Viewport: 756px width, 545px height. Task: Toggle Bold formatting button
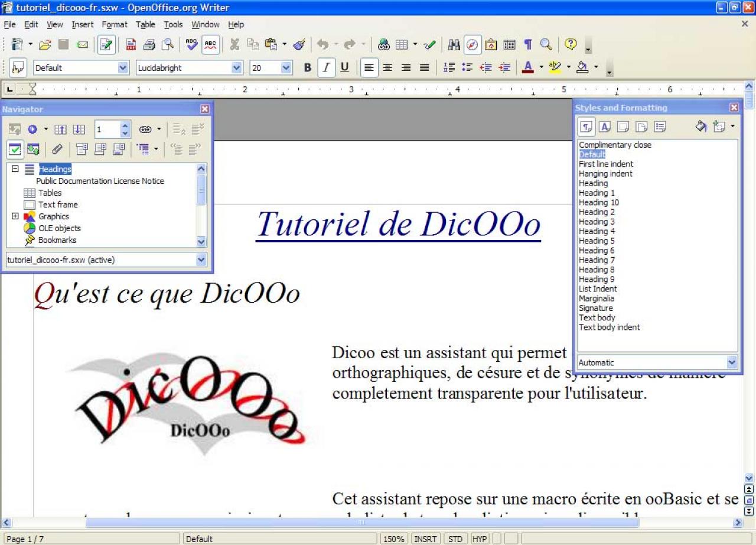pyautogui.click(x=307, y=68)
